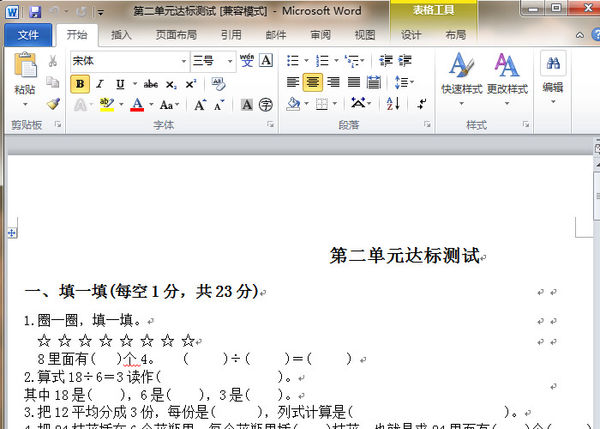
Task: Expand the bullet list options arrow
Action: [306, 60]
